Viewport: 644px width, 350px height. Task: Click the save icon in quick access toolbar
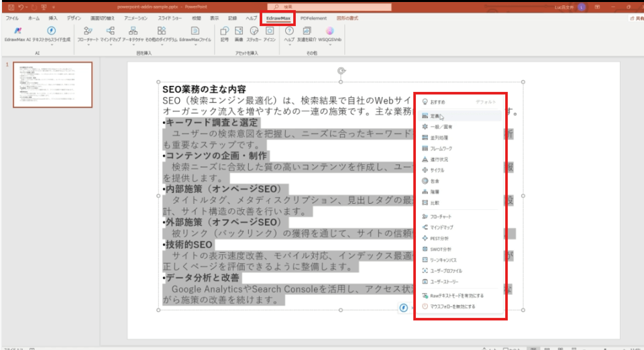point(11,7)
